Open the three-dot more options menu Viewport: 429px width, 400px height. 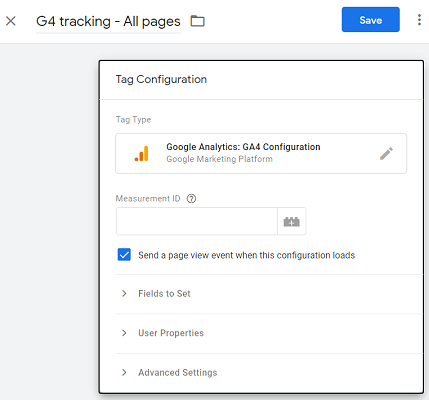tap(419, 20)
